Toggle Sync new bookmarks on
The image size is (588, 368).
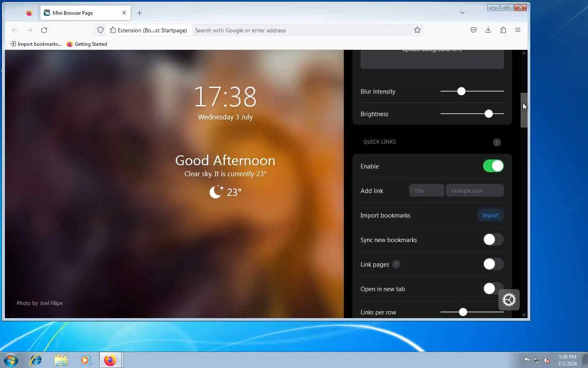pyautogui.click(x=493, y=240)
